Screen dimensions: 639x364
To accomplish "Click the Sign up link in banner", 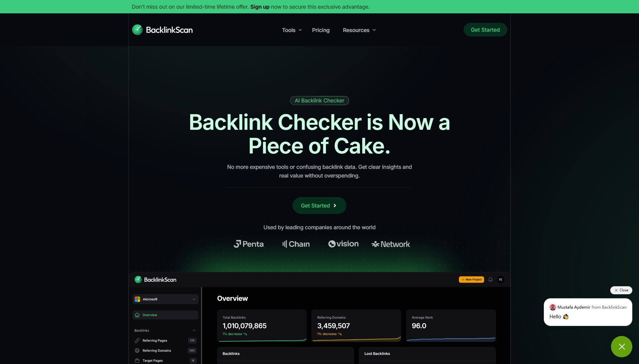I will click(260, 7).
